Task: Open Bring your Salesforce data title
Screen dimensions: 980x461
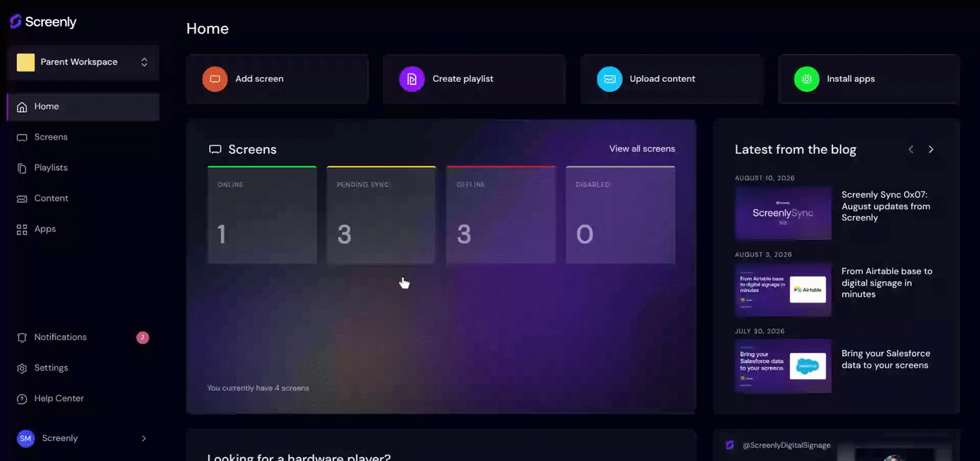Action: (x=886, y=359)
